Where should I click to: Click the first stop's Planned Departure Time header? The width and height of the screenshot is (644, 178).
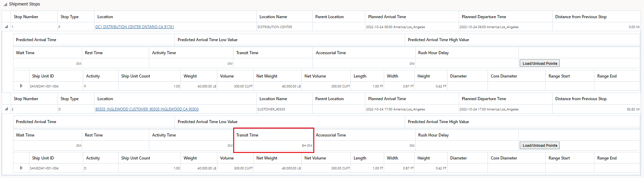[x=484, y=17]
